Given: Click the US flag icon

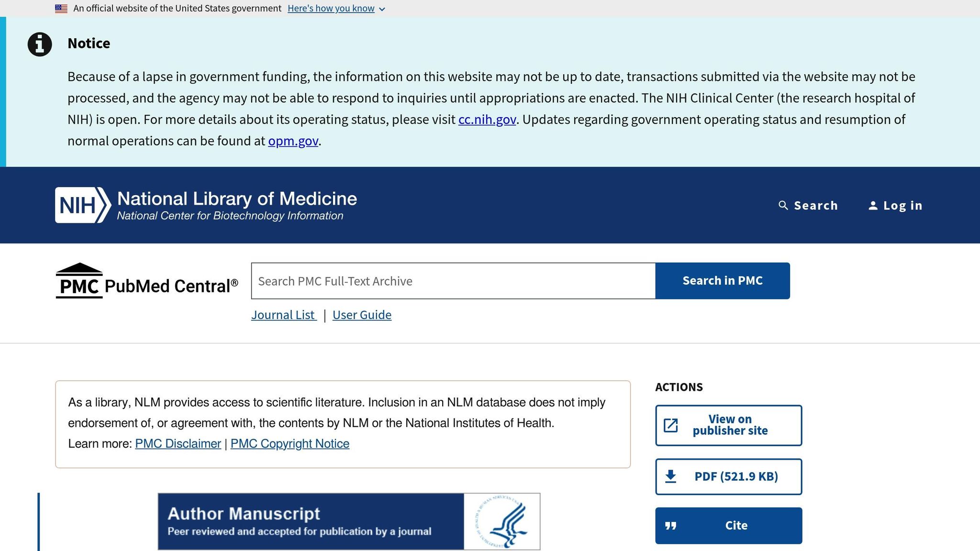Looking at the screenshot, I should tap(61, 9).
